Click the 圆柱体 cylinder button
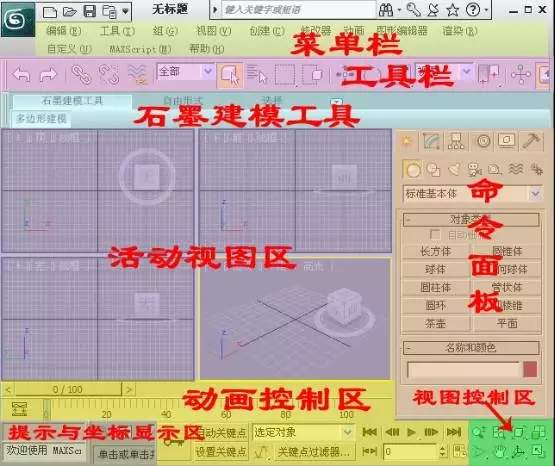 [435, 287]
